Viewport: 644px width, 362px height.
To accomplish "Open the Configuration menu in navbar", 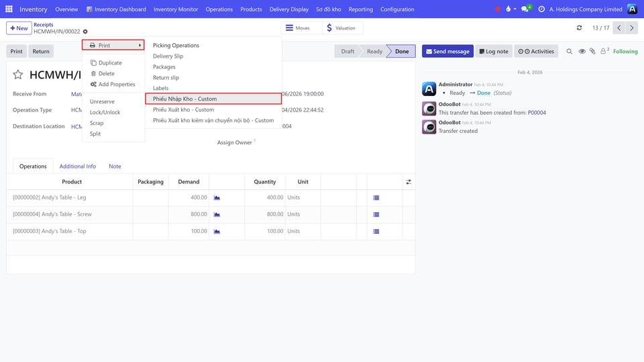I will pos(397,9).
